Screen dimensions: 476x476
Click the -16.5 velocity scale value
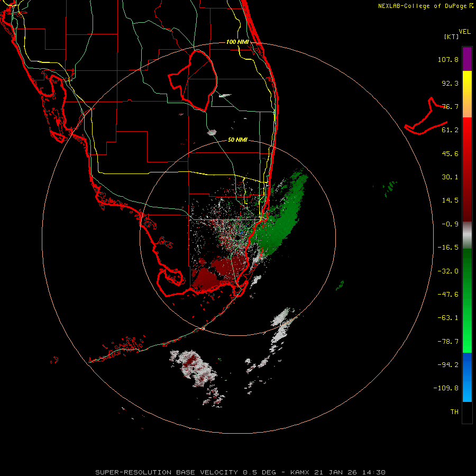pos(448,248)
